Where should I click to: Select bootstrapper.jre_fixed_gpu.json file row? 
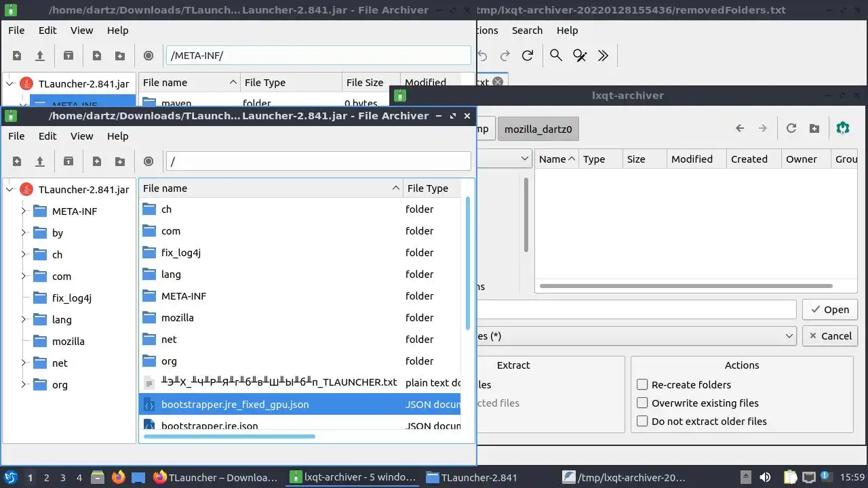click(300, 405)
